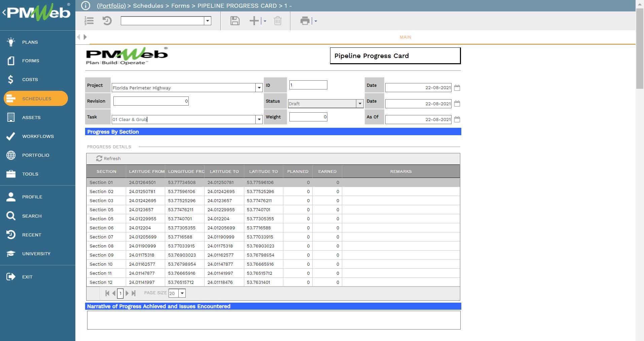The height and width of the screenshot is (341, 644).
Task: Click the browser vertical scrollbar
Action: pyautogui.click(x=640, y=49)
